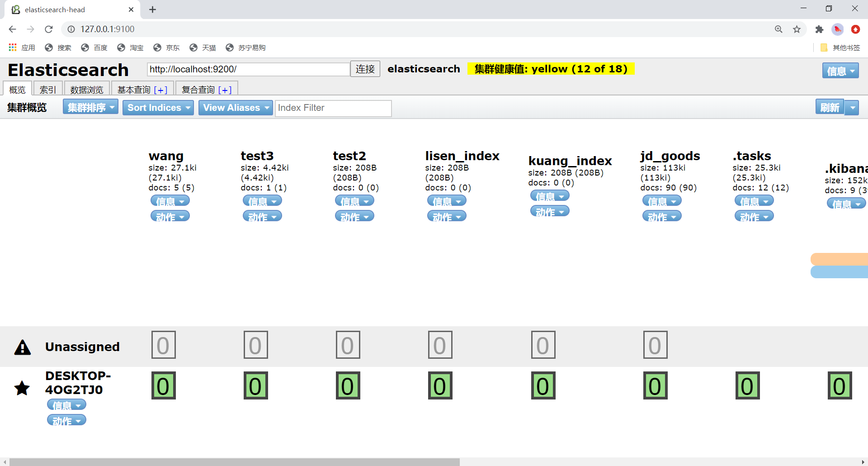The image size is (868, 466).
Task: Open 动作 dropdown for kuang_index
Action: click(550, 211)
